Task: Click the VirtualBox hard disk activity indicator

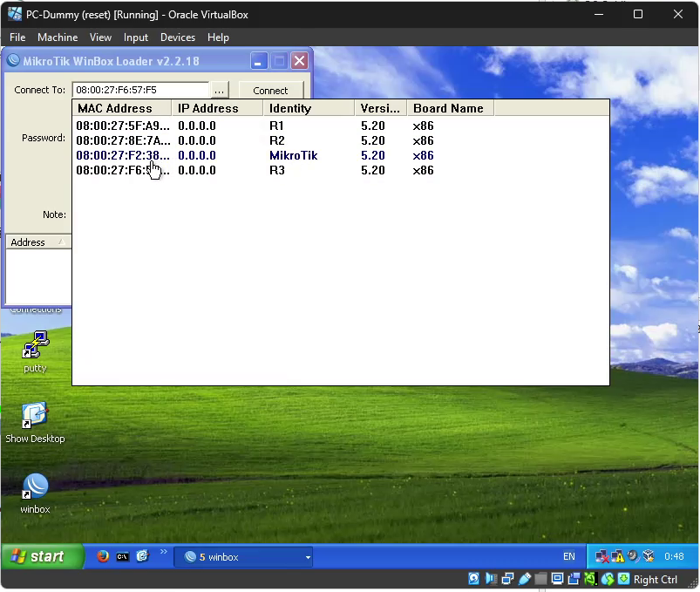Action: 473,579
